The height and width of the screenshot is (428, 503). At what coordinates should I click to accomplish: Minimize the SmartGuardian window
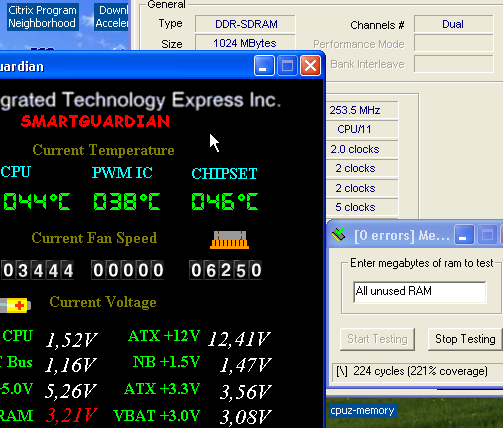(264, 66)
